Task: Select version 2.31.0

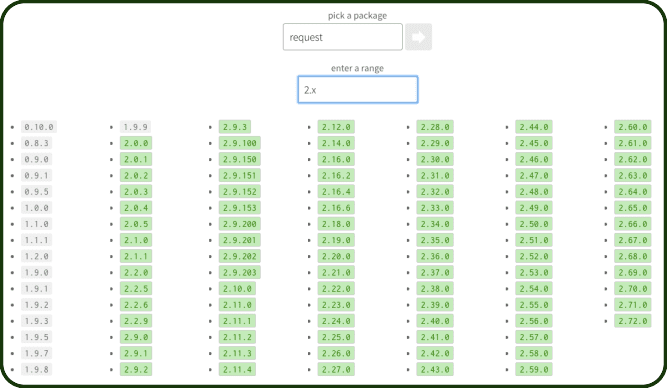Action: click(x=435, y=175)
